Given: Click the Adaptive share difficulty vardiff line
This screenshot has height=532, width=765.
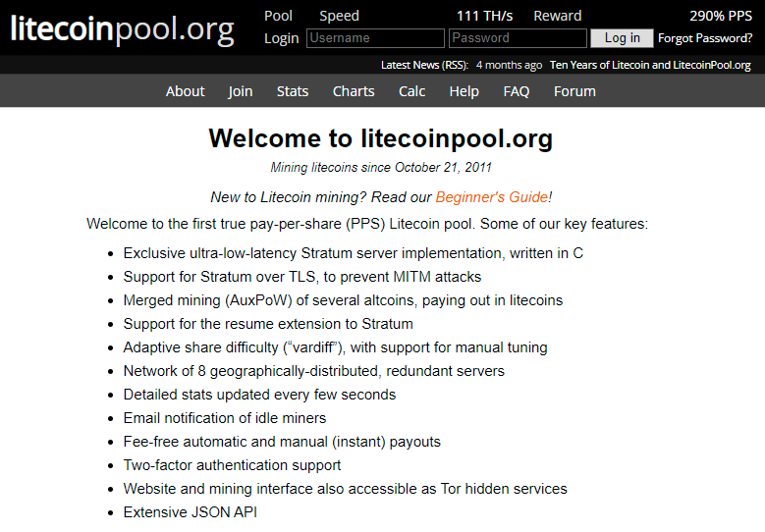Looking at the screenshot, I should pyautogui.click(x=335, y=347).
